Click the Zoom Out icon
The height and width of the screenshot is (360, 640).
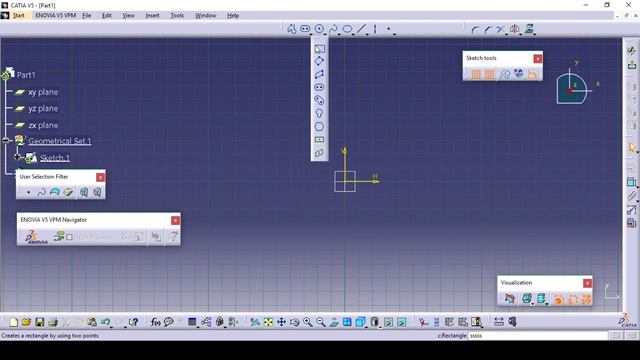pyautogui.click(x=321, y=322)
